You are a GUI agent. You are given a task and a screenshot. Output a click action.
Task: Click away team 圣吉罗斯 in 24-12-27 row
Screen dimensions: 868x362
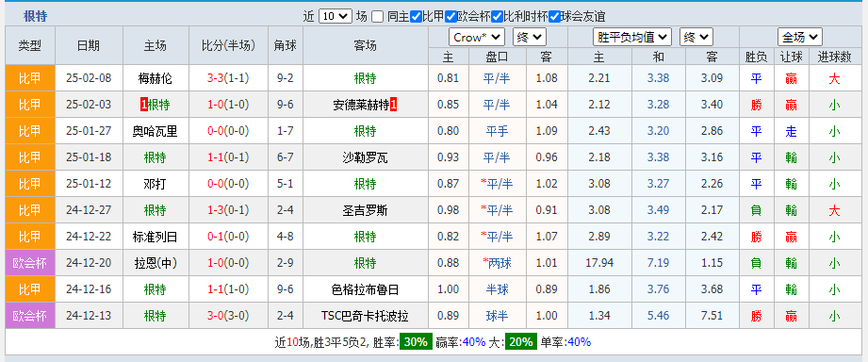(366, 210)
